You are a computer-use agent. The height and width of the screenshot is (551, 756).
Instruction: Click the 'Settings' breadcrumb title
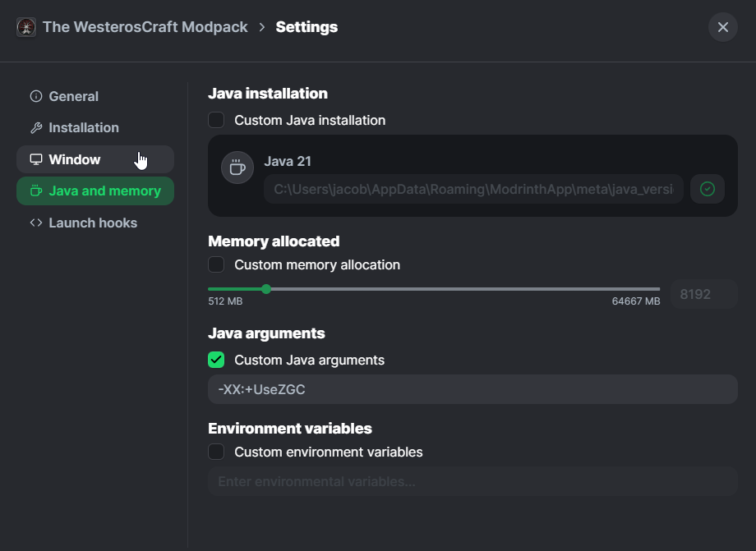coord(307,27)
